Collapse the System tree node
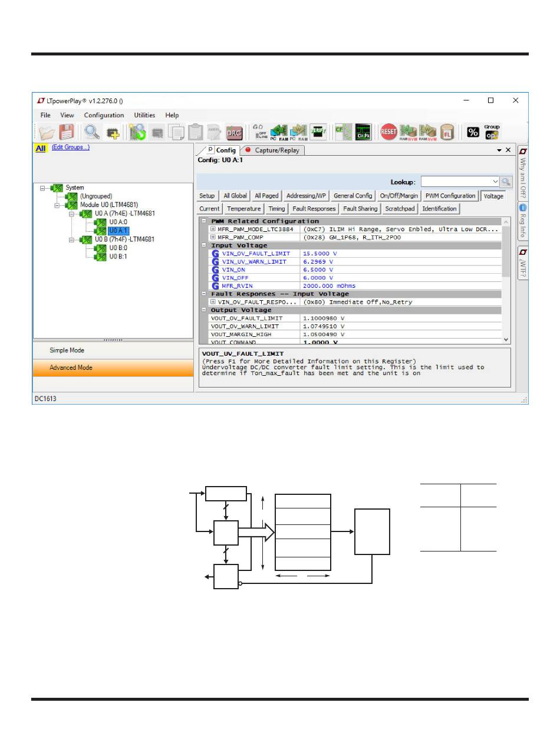Viewport: 560px width, 732px height. point(42,188)
